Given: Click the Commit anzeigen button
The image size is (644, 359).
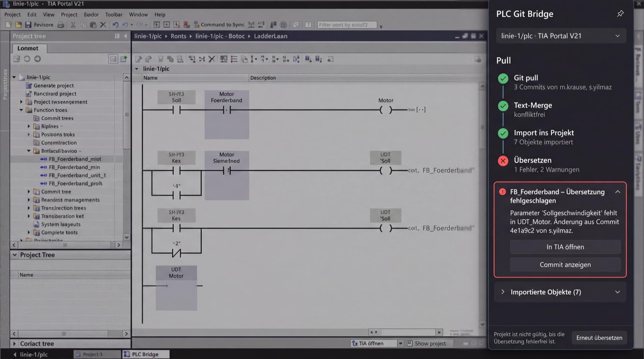Looking at the screenshot, I should pos(565,265).
